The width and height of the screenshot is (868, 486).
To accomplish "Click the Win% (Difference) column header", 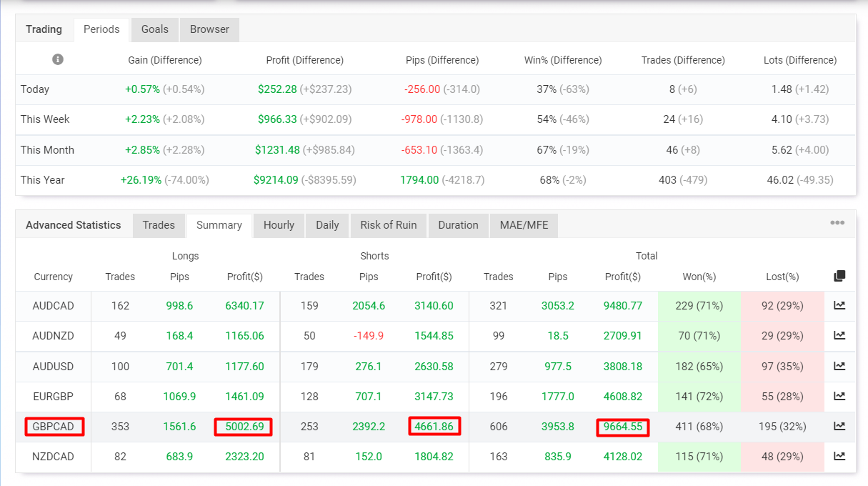I will 563,60.
